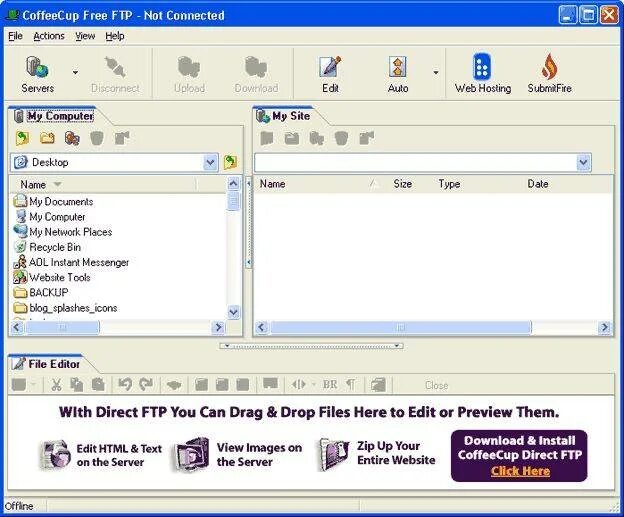Expand the Servers dropdown arrow

click(x=75, y=72)
